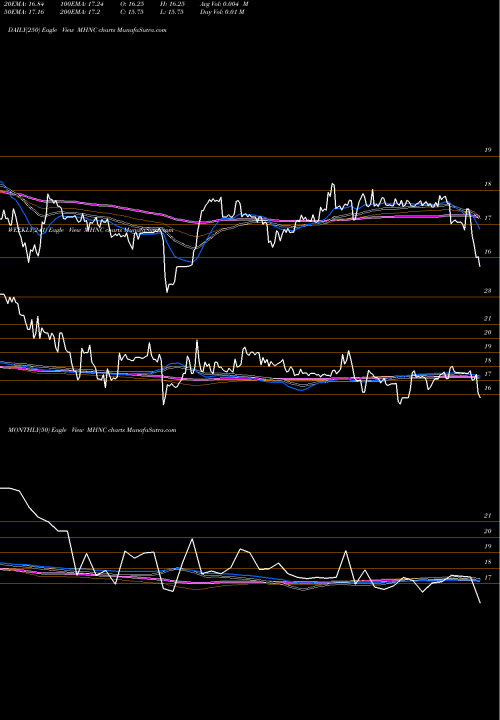Select the high price H: 16.25

(172, 4)
